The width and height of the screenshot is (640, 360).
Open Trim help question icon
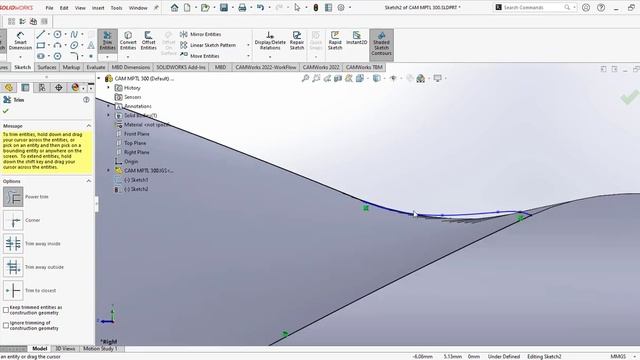point(86,100)
